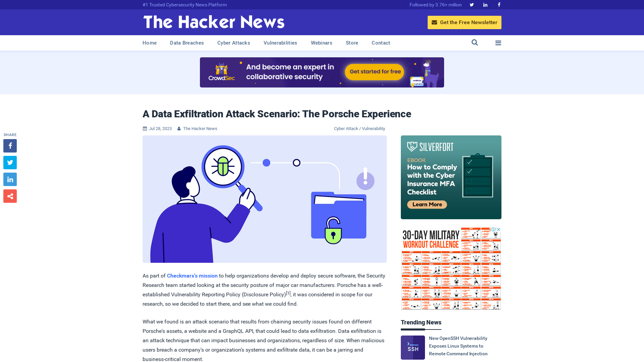
Task: Click the Twitter share icon
Action: [10, 162]
